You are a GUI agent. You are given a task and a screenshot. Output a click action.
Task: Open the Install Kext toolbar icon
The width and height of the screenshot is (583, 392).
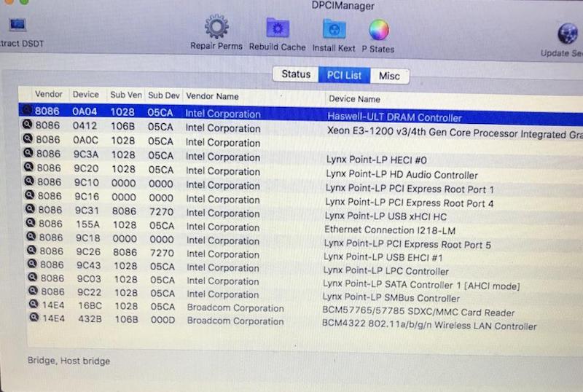click(334, 28)
